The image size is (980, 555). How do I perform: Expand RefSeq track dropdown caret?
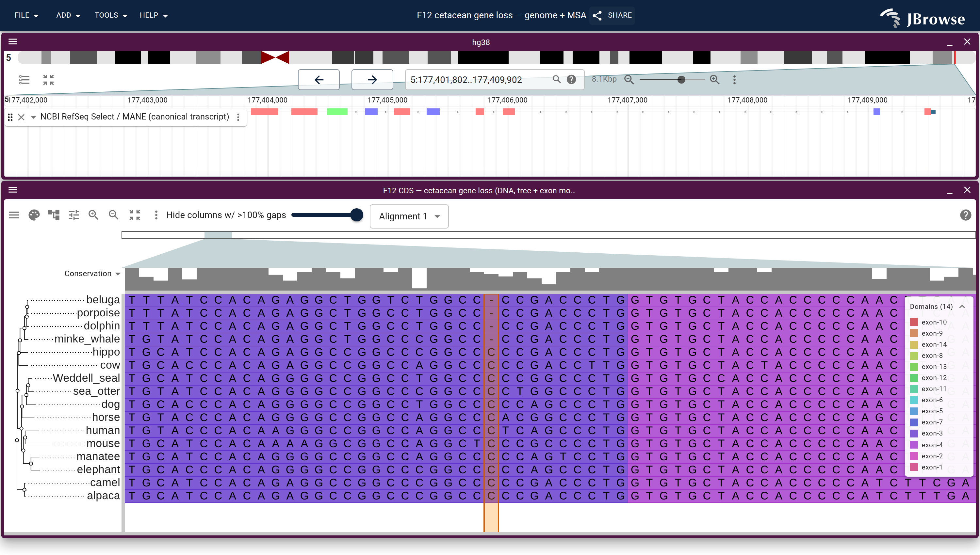click(x=34, y=117)
